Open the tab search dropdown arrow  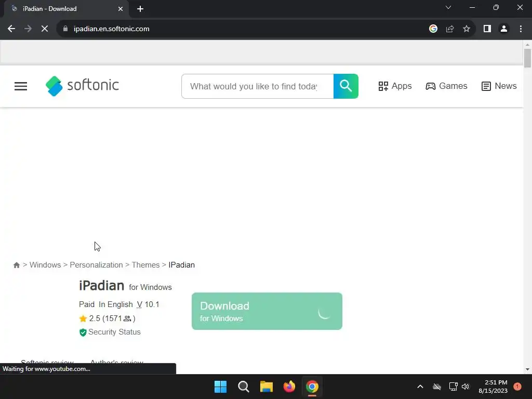tap(448, 7)
